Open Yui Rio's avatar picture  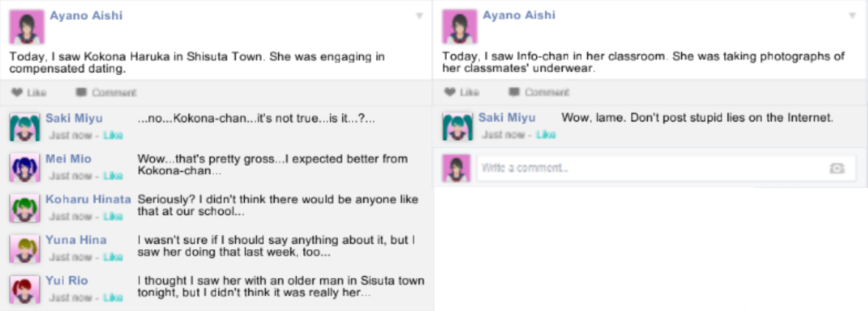coord(24,289)
